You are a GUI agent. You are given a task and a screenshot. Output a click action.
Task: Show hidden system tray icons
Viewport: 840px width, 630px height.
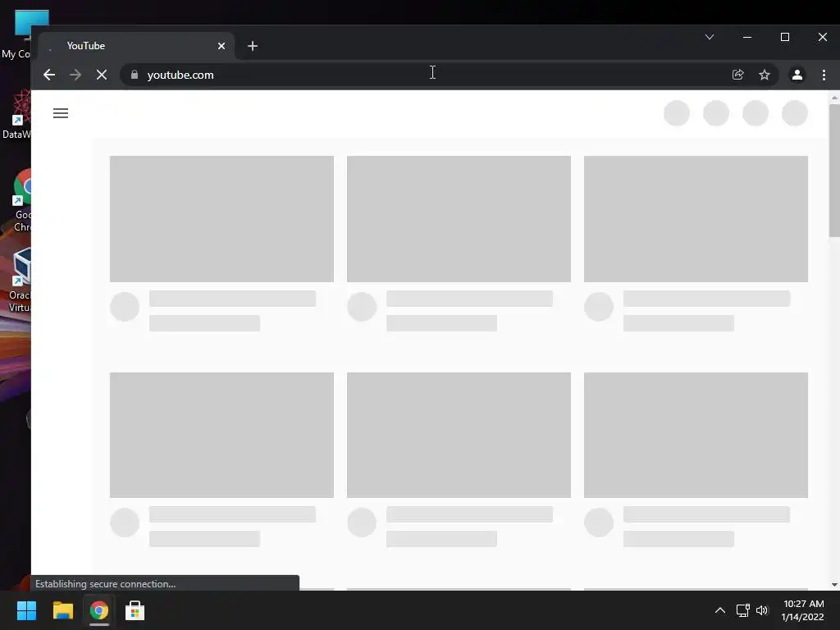[x=720, y=610]
